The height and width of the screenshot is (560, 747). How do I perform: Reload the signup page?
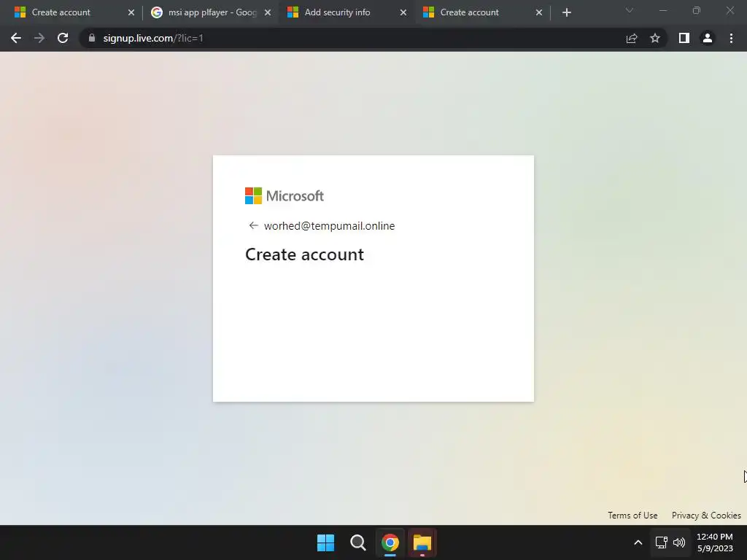coord(63,38)
